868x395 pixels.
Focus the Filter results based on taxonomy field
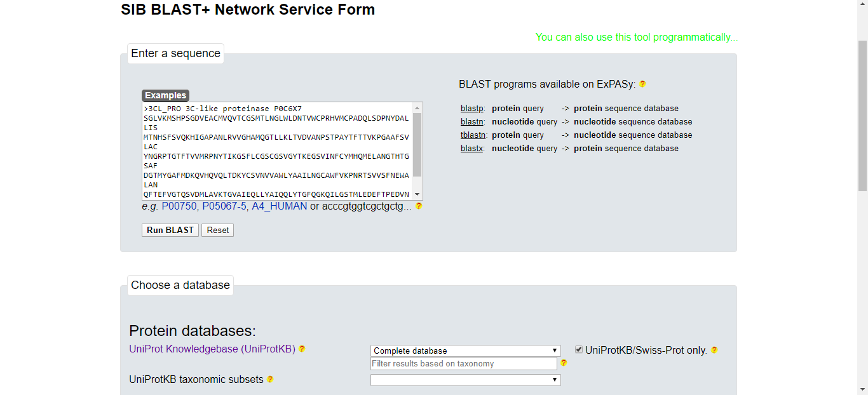pos(464,364)
